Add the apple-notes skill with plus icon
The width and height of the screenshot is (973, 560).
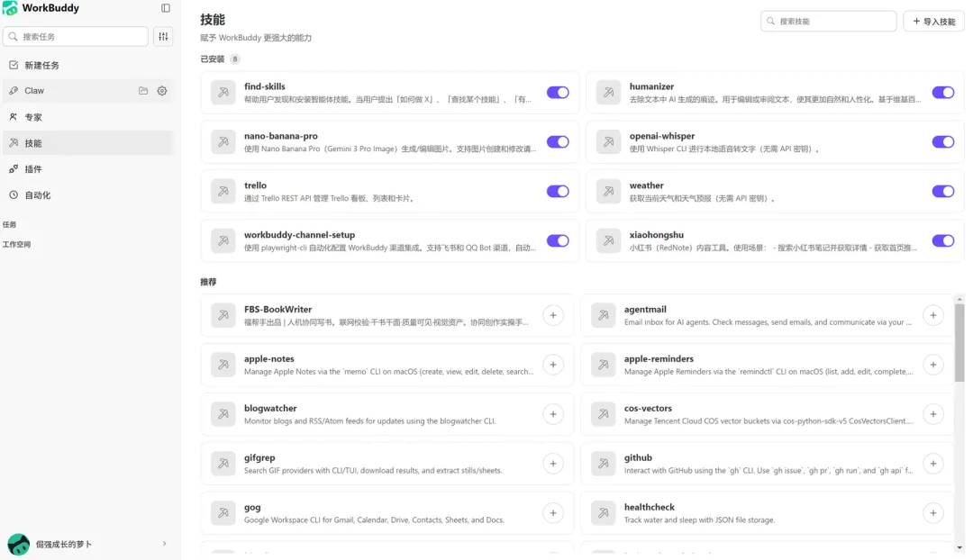click(x=553, y=365)
